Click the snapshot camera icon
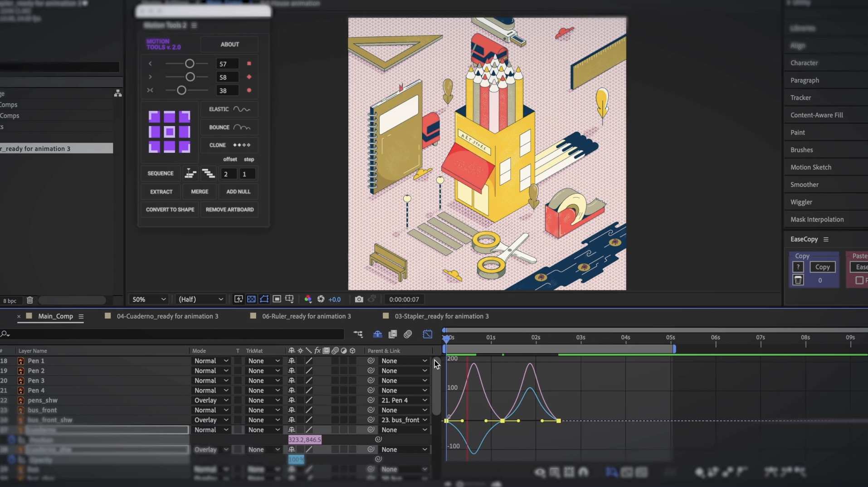This screenshot has width=868, height=487. (359, 299)
